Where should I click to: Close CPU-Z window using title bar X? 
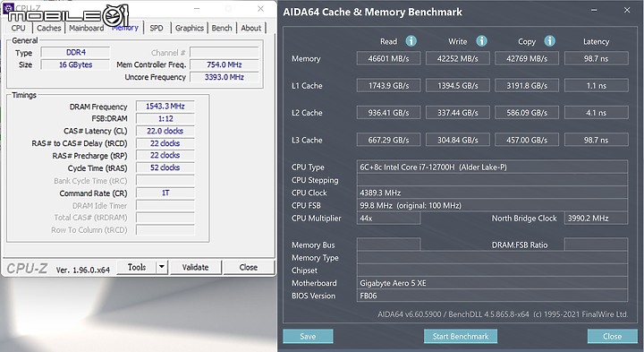(261, 9)
